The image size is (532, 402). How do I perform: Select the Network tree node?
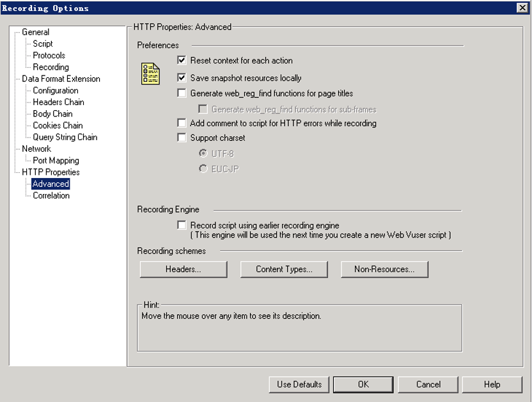[36, 149]
